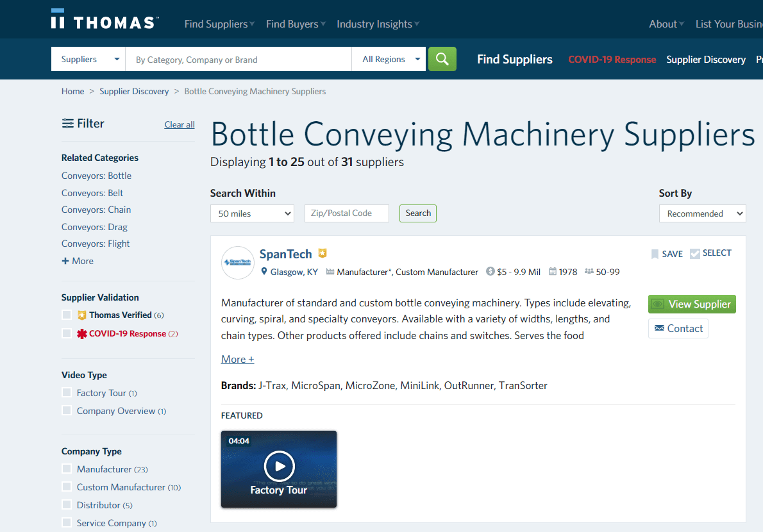Open Conveyors: Belt category
This screenshot has width=763, height=532.
pyautogui.click(x=92, y=193)
